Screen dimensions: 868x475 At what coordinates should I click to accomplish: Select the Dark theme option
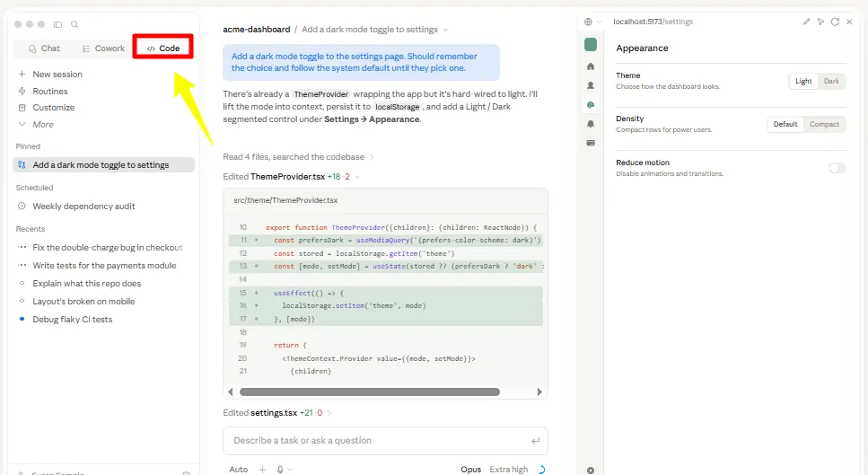831,81
